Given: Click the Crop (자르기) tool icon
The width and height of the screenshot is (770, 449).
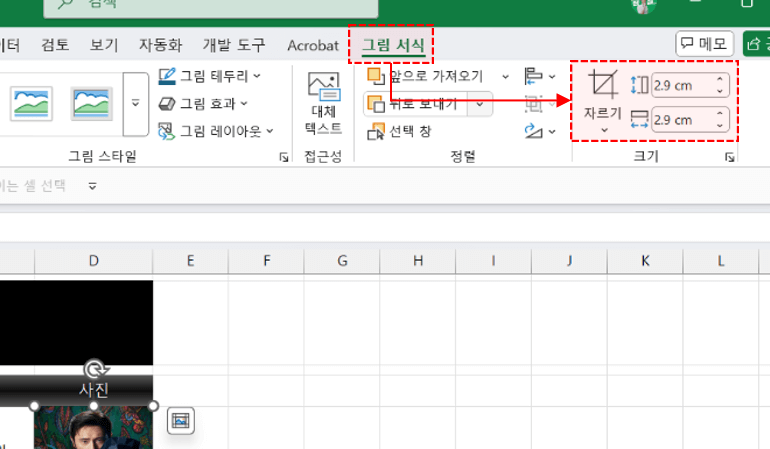Looking at the screenshot, I should click(x=603, y=86).
